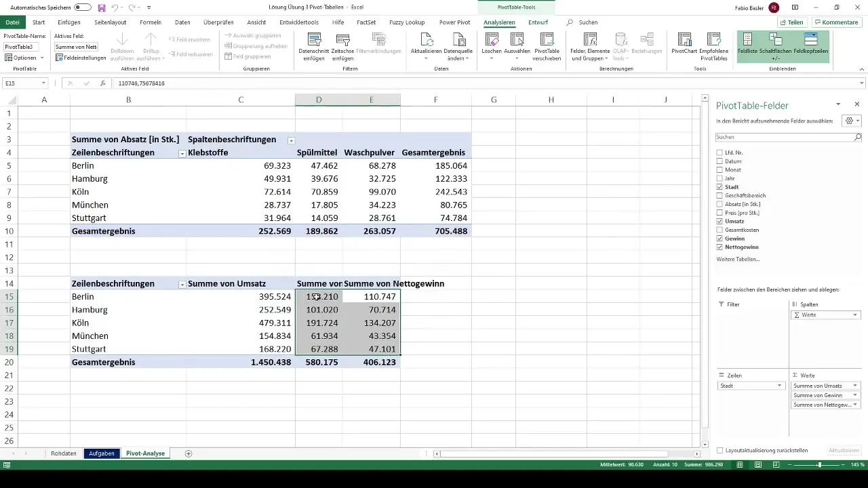Open the Optionen dropdown

click(25, 58)
